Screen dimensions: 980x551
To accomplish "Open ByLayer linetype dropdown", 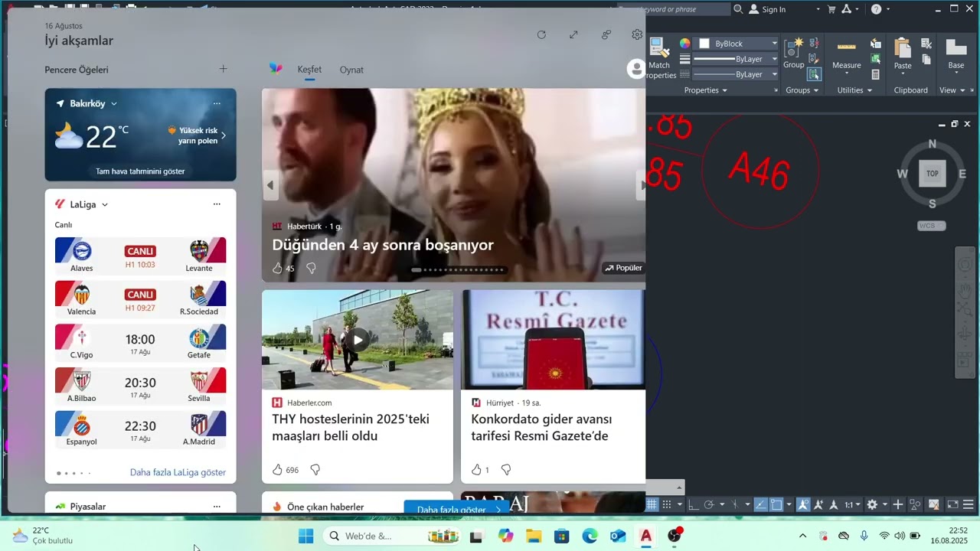I will coord(774,74).
